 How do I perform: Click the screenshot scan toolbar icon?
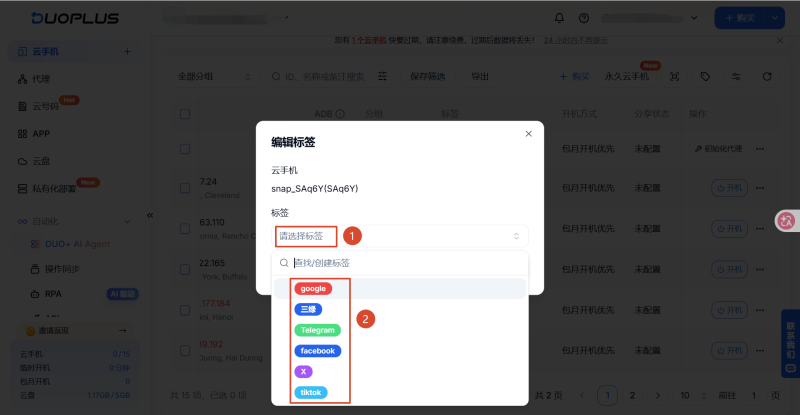coord(674,77)
